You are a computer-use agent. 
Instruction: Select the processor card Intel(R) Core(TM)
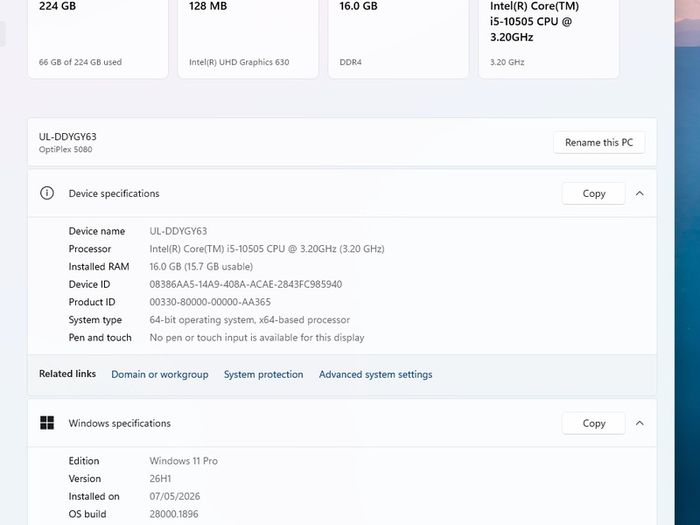[x=549, y=38]
